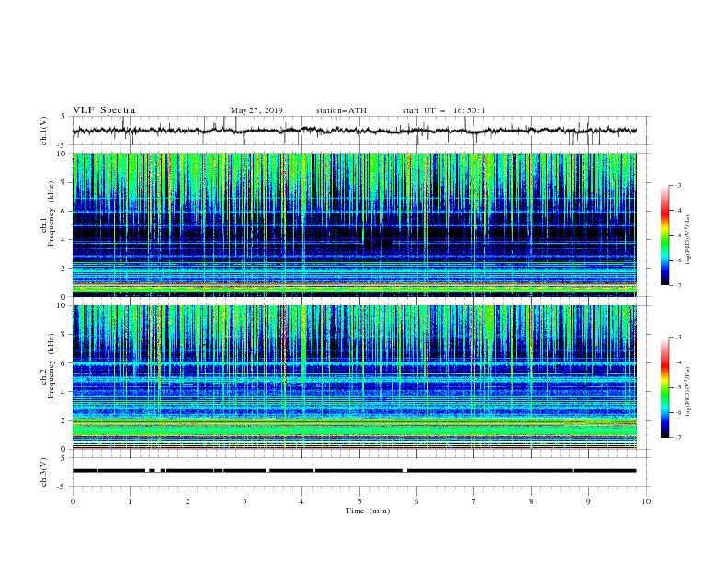Click time axis tick label '3'

[x=245, y=501]
